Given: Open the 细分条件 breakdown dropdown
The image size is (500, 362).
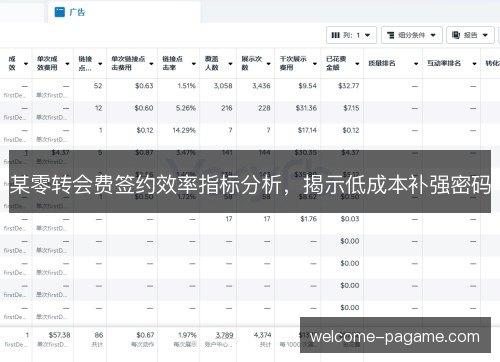Looking at the screenshot, I should [x=412, y=35].
